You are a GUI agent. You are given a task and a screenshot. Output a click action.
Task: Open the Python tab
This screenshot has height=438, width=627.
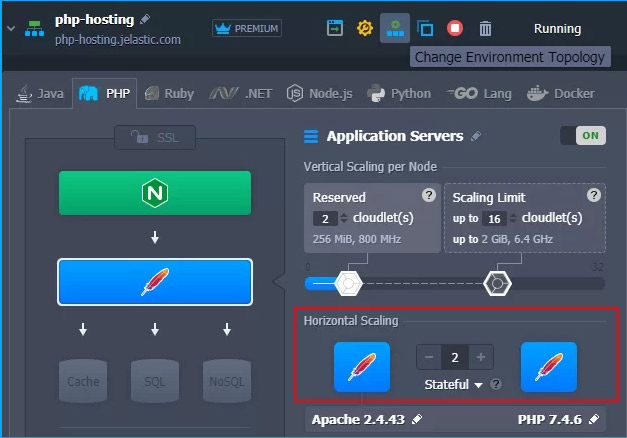pos(399,94)
